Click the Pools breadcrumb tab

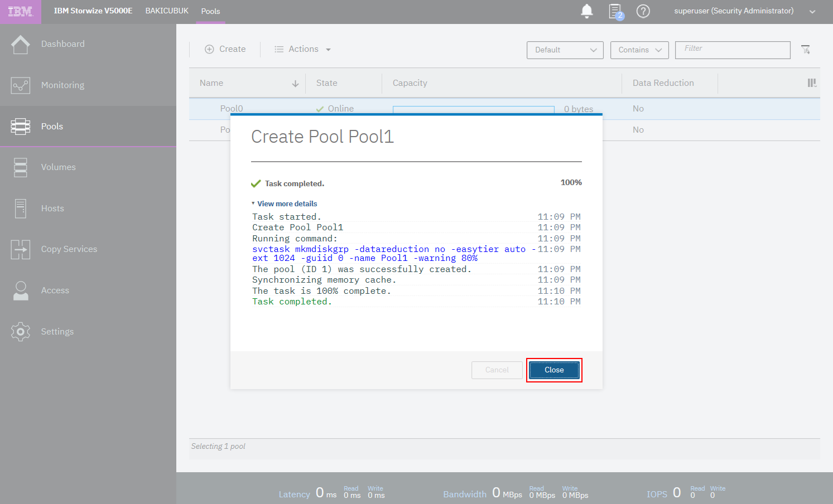coord(211,12)
